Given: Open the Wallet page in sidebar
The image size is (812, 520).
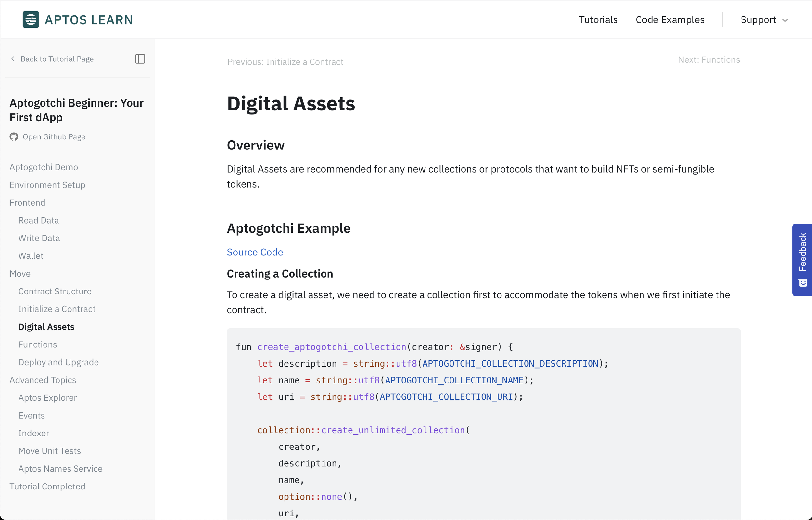Looking at the screenshot, I should point(31,255).
